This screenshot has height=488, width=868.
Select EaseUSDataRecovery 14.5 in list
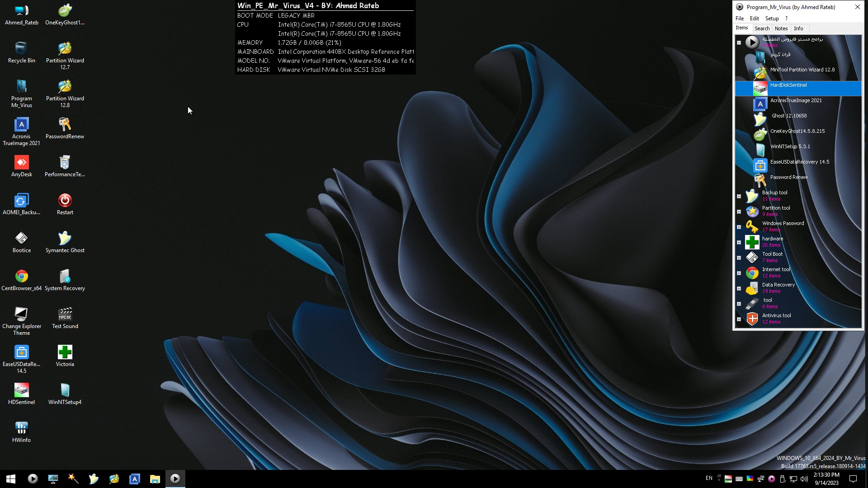(x=798, y=165)
